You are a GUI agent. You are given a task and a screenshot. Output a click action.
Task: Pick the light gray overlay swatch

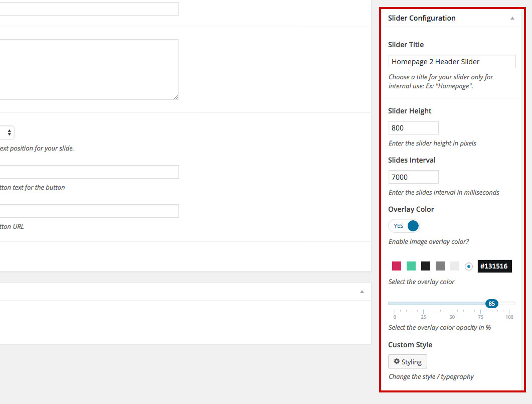click(455, 266)
